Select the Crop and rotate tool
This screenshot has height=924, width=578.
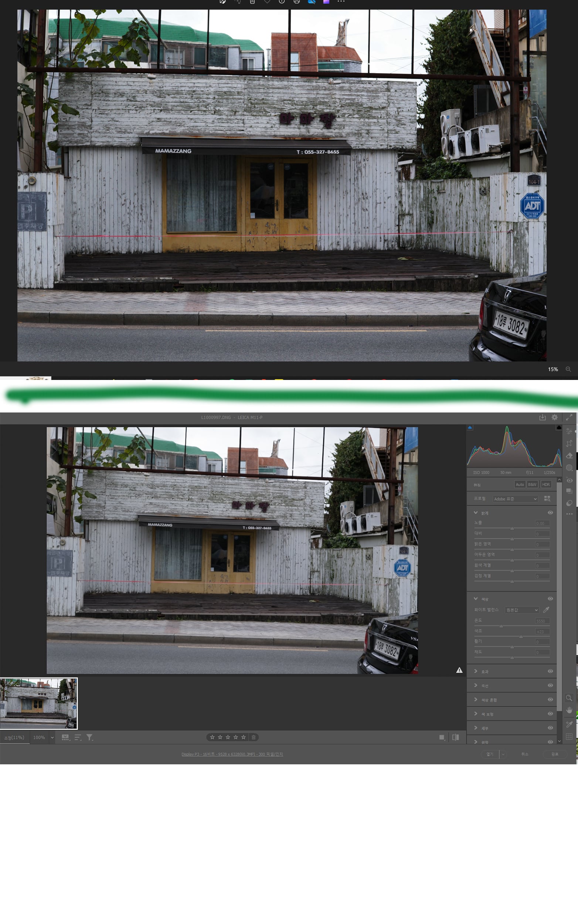coord(569,443)
